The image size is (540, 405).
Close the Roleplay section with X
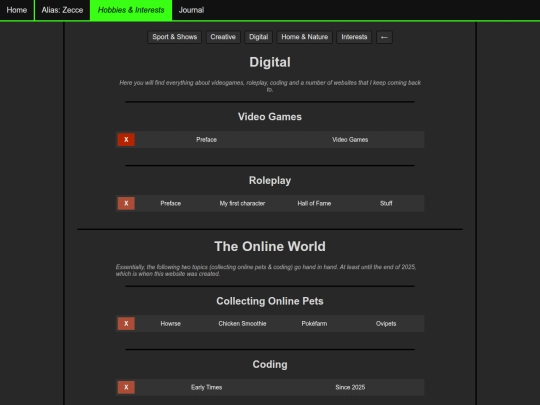click(126, 203)
